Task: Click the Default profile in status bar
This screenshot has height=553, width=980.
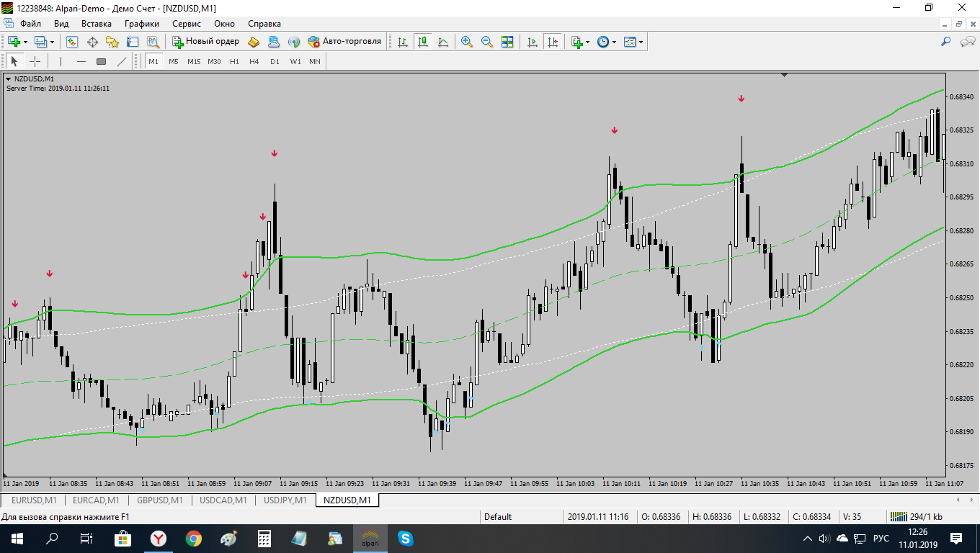Action: click(498, 516)
